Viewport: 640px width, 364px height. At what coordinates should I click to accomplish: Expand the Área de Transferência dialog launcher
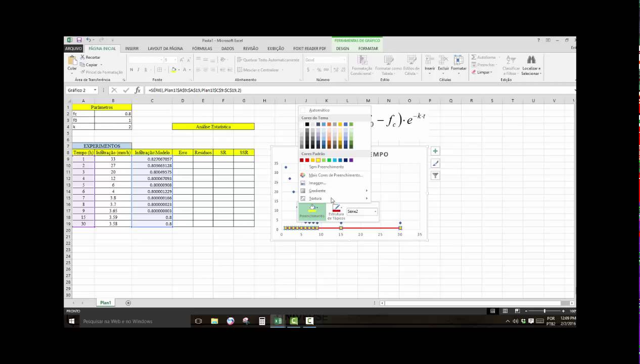(x=124, y=80)
